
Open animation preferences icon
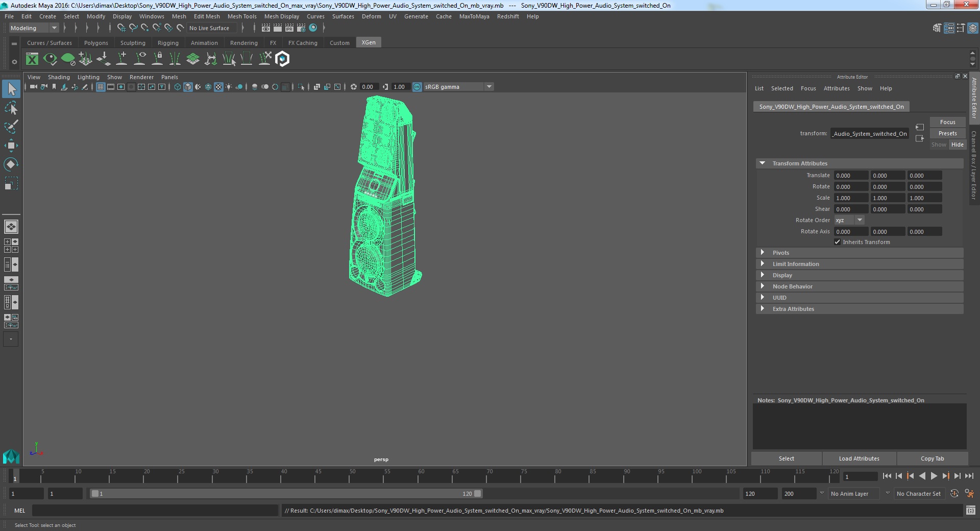point(970,494)
